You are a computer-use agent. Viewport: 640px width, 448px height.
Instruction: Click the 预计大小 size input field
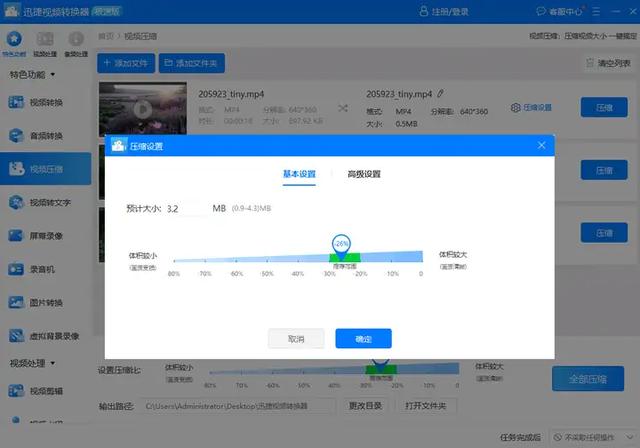point(187,208)
